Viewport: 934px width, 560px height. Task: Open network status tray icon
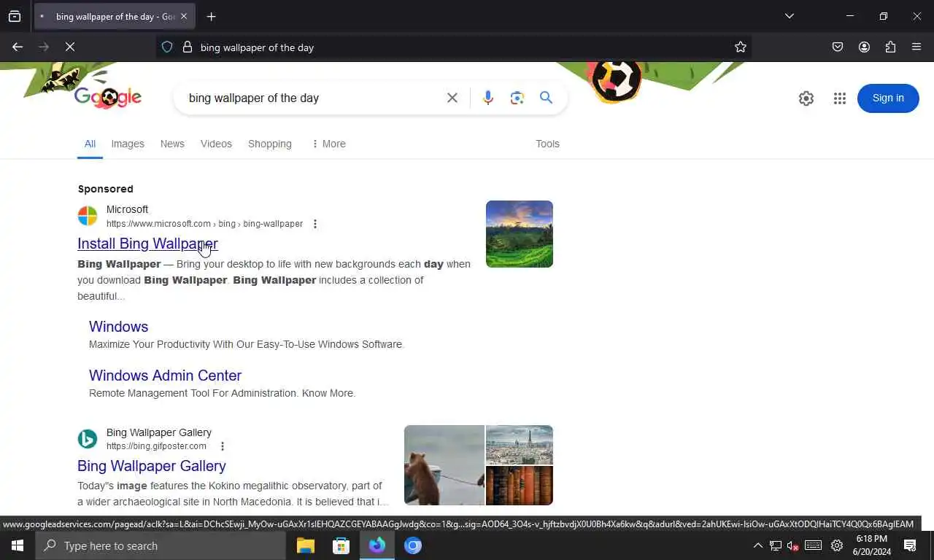point(776,545)
